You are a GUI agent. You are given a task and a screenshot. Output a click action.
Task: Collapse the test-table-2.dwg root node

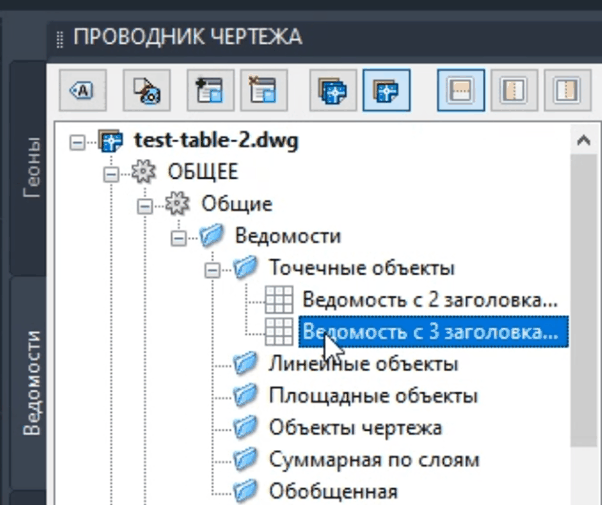click(77, 141)
